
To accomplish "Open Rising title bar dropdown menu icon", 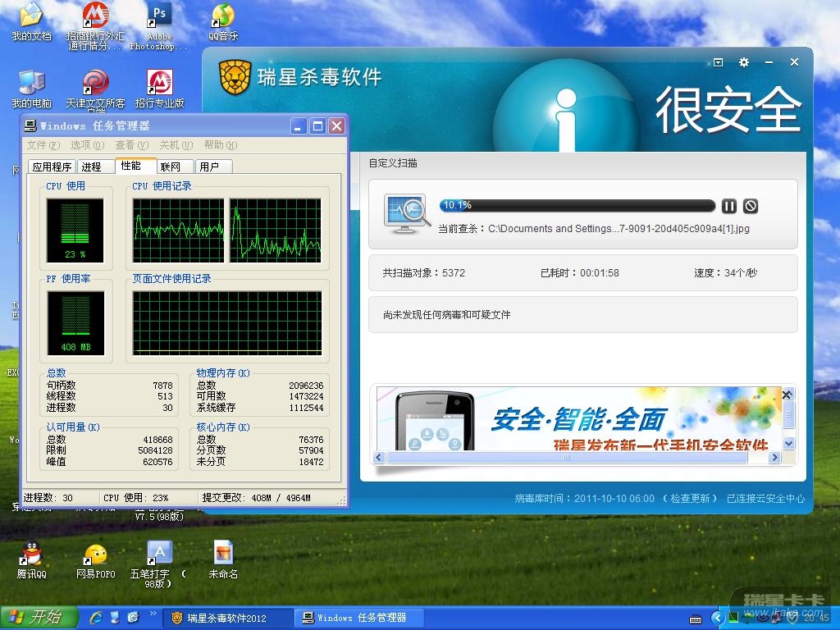I will tap(718, 62).
